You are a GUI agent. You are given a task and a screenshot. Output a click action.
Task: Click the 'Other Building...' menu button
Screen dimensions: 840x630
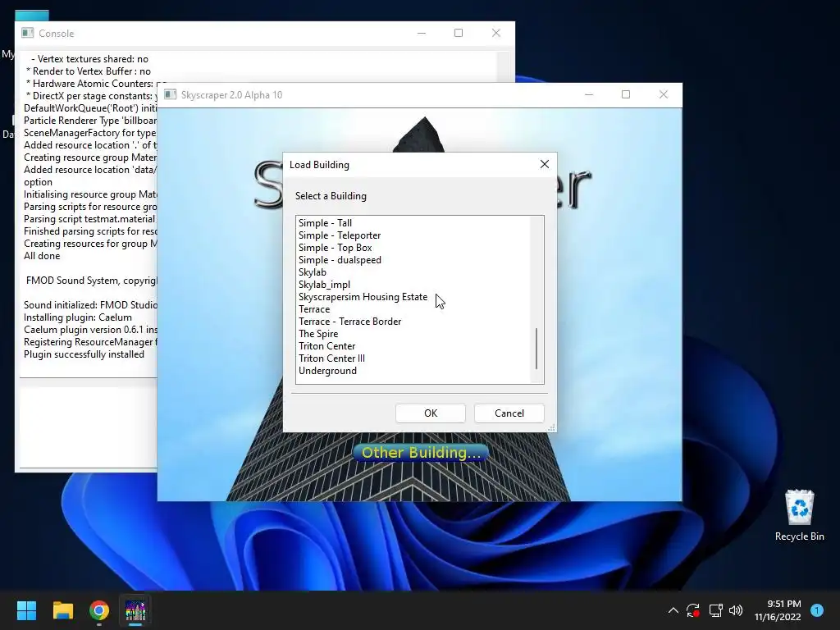point(421,453)
